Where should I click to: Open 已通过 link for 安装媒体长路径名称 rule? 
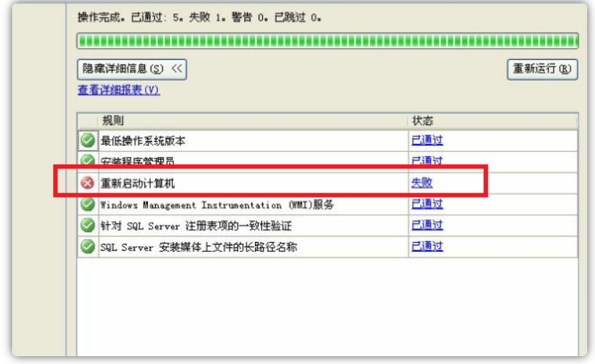[426, 246]
